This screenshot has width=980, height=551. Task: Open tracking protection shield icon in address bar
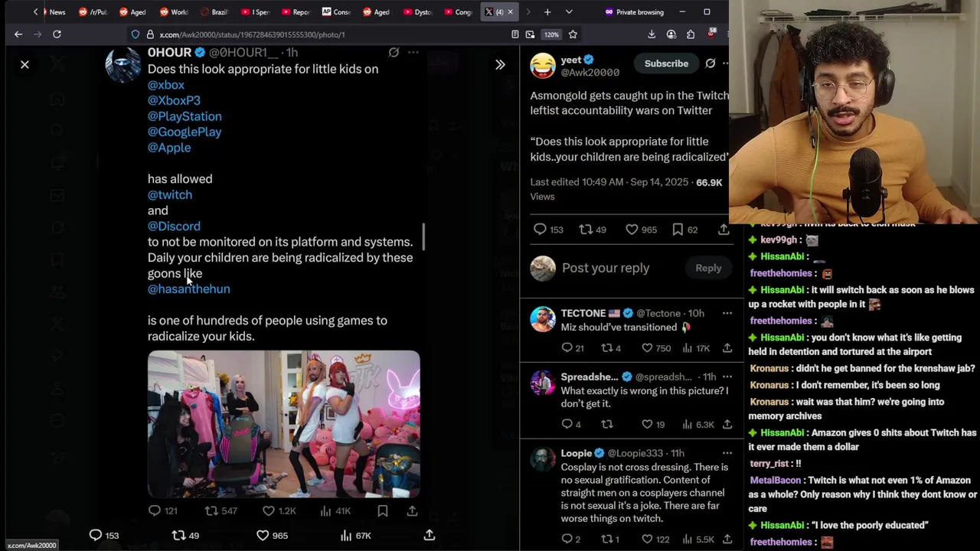(x=136, y=34)
